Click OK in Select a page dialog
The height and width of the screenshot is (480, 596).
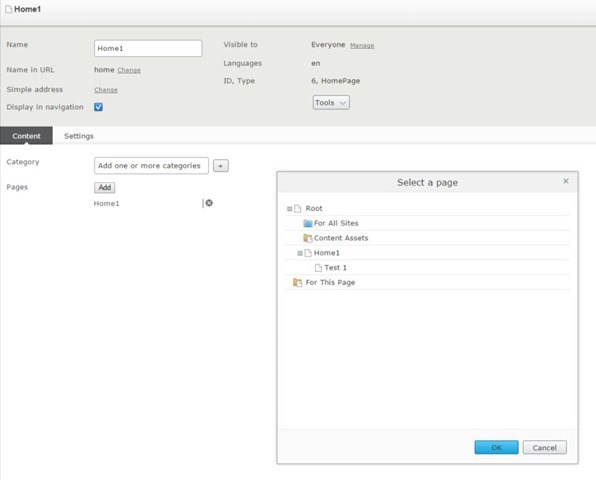496,447
